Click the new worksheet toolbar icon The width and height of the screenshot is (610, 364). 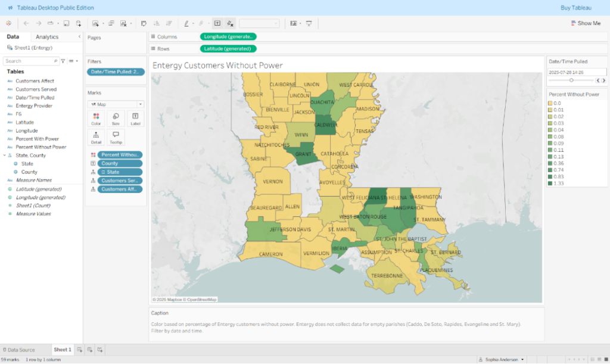tap(95, 23)
